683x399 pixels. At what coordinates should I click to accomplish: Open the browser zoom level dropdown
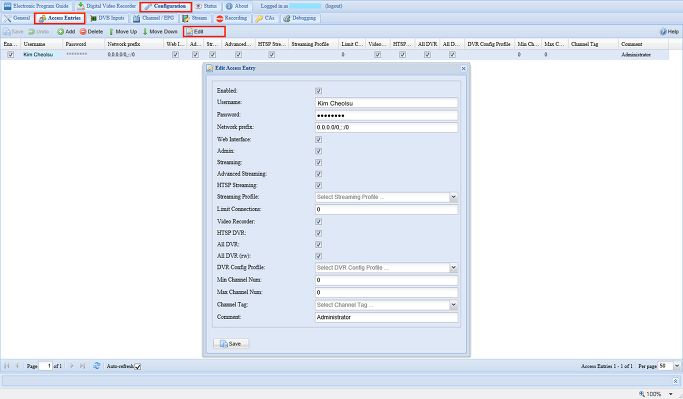[671, 394]
